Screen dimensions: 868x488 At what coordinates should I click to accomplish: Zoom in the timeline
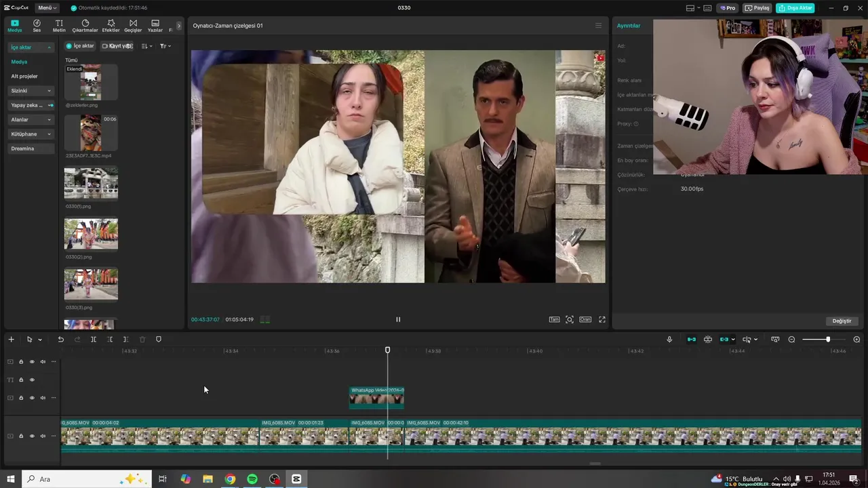coord(856,339)
